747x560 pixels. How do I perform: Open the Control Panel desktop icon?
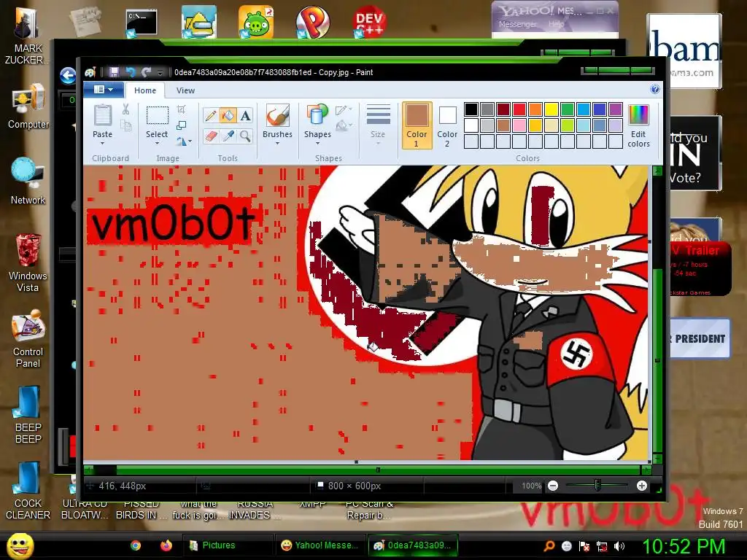[28, 339]
